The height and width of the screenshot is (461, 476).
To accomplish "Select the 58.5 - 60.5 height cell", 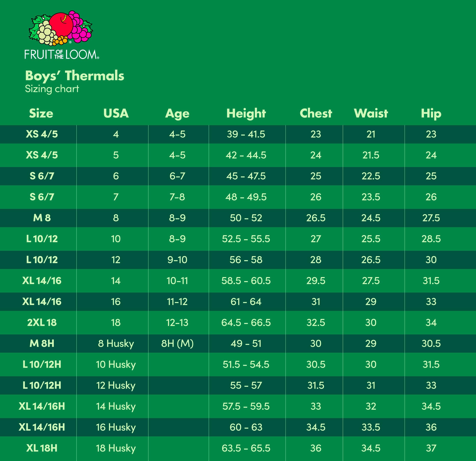I will [x=246, y=281].
